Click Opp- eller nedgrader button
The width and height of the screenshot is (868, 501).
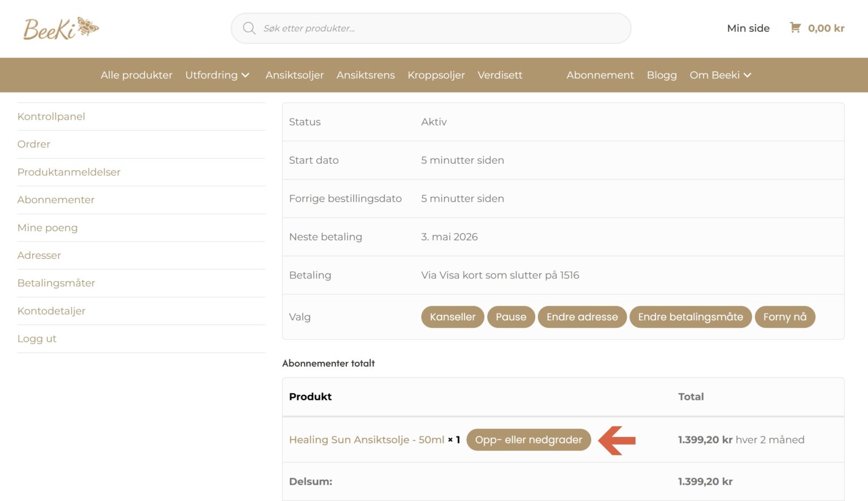point(528,440)
